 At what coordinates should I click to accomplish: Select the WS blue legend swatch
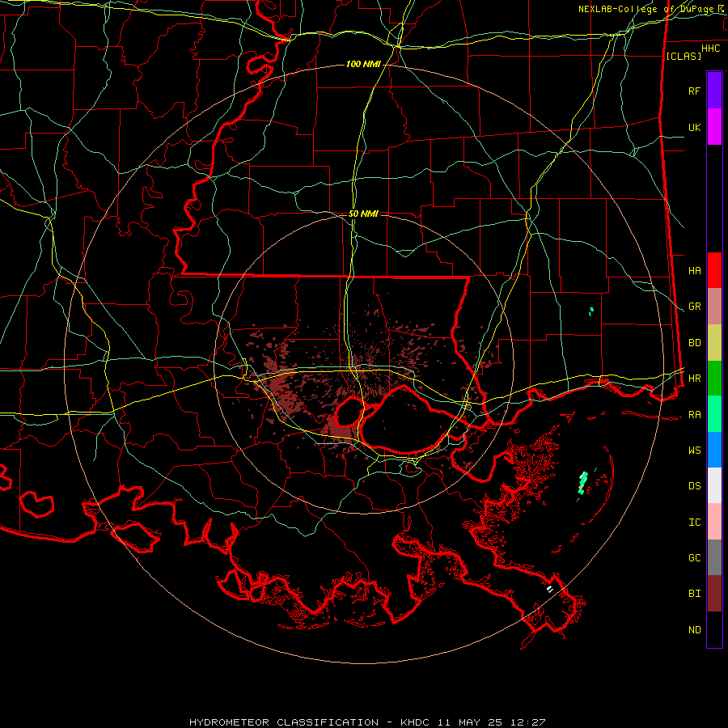point(714,450)
